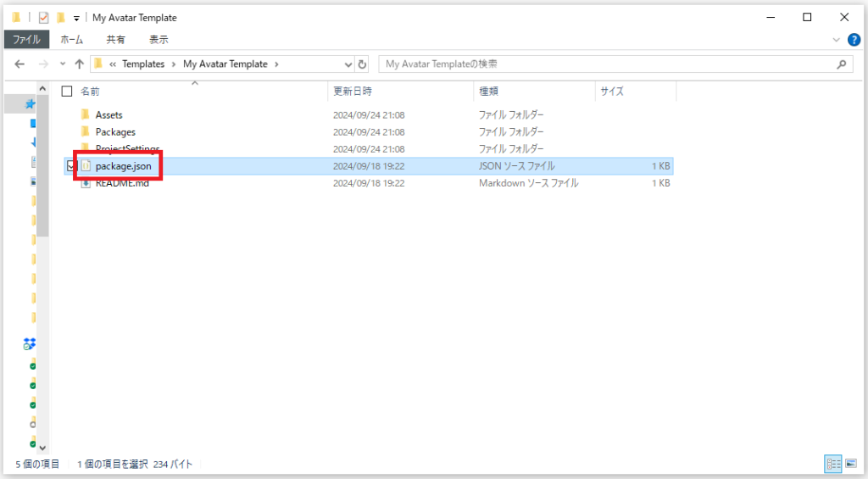Open Quick Access star in navigation pane
Screen dimensions: 868x479
30,103
